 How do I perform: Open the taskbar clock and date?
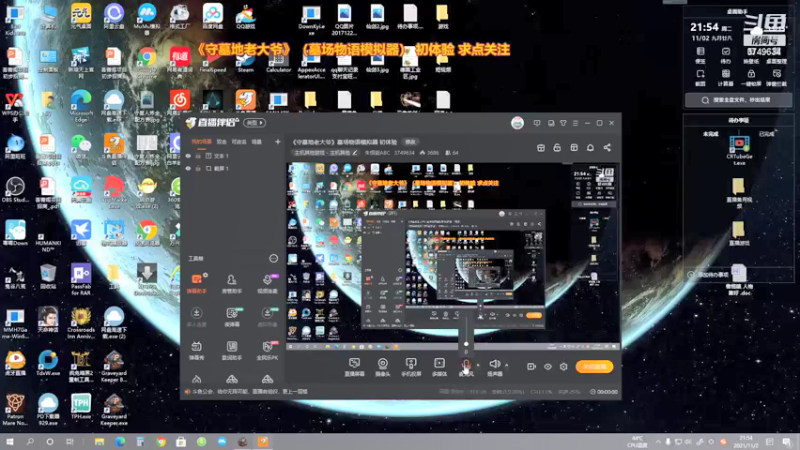coord(746,442)
